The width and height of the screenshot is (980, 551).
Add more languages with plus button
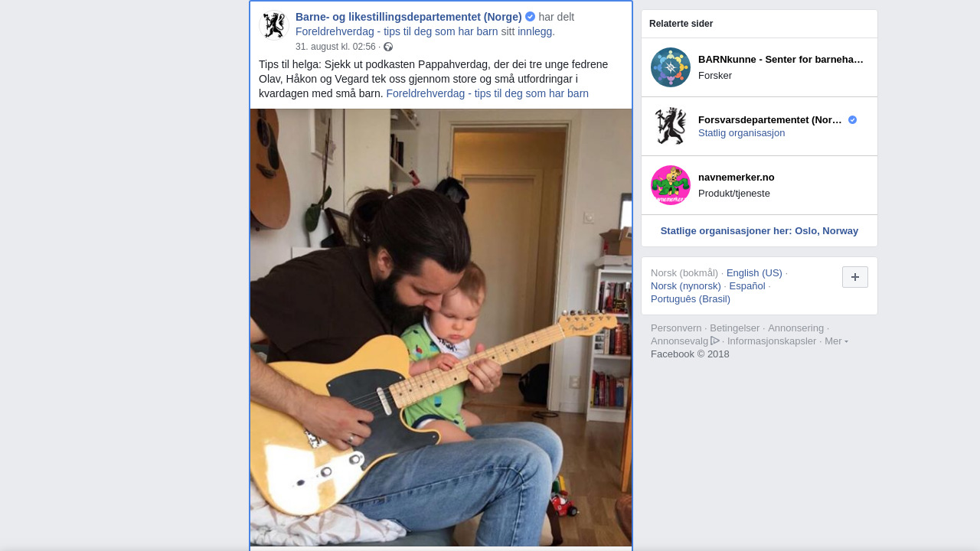coord(855,277)
